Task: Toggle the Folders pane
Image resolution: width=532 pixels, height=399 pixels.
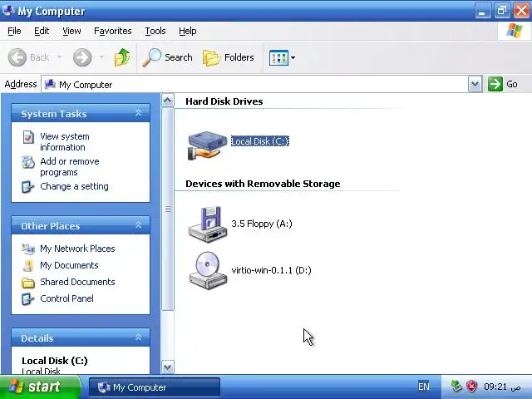Action: click(229, 57)
